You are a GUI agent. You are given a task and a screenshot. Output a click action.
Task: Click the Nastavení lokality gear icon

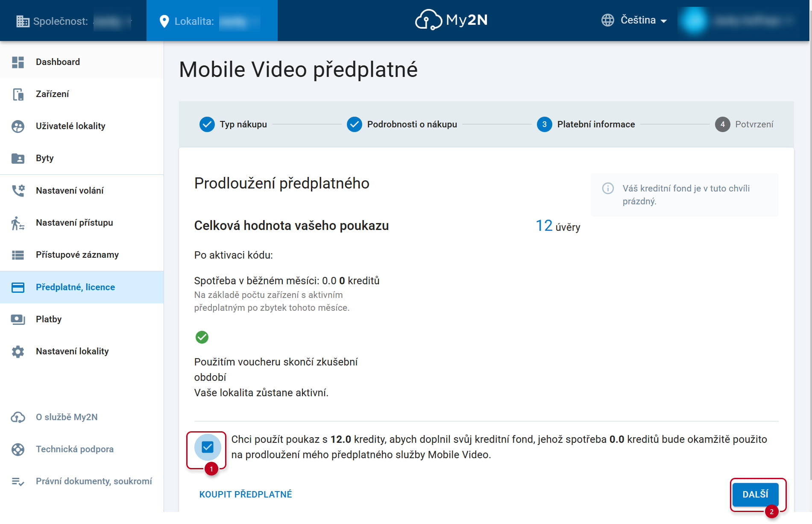18,351
